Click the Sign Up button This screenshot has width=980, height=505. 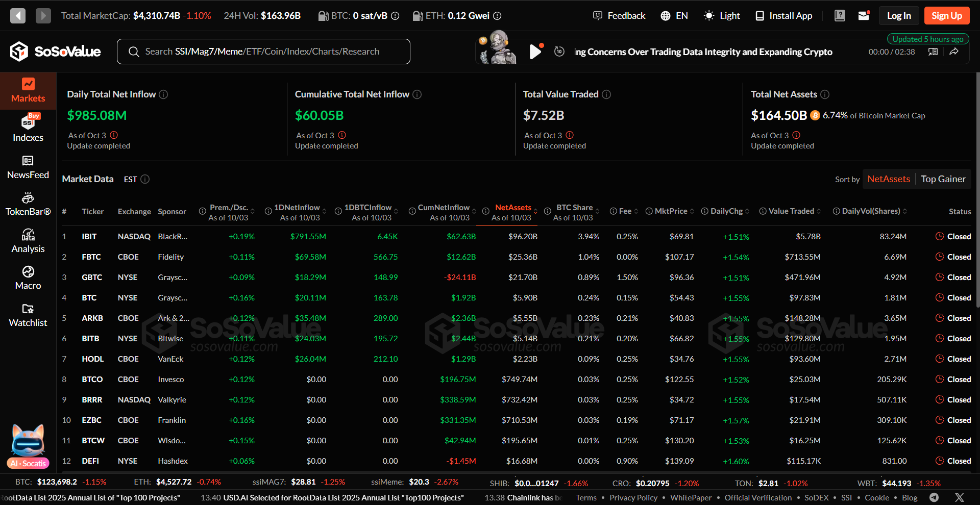point(947,16)
